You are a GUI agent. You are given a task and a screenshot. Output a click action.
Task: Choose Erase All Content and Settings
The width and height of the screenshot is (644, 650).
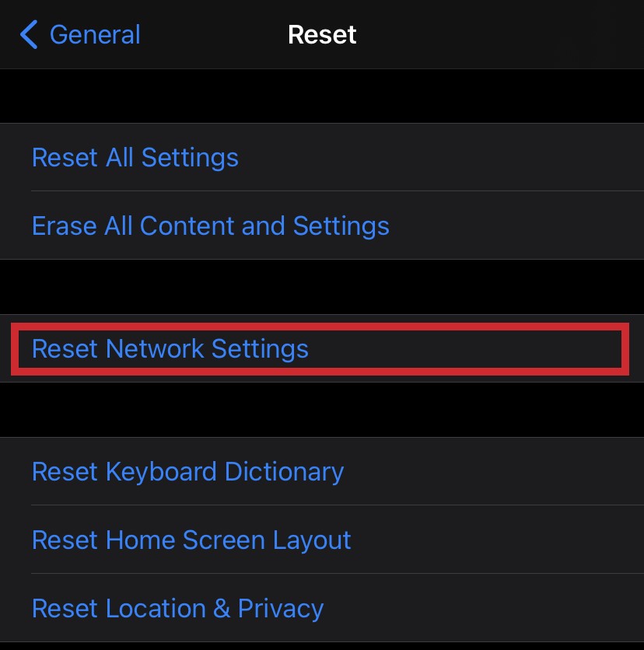pos(211,226)
